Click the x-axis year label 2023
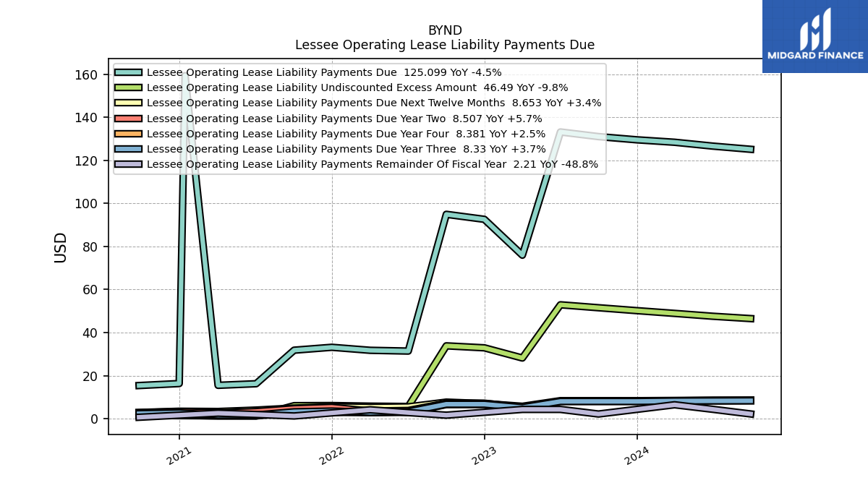Viewport: 868px width, 488px height. click(x=485, y=455)
